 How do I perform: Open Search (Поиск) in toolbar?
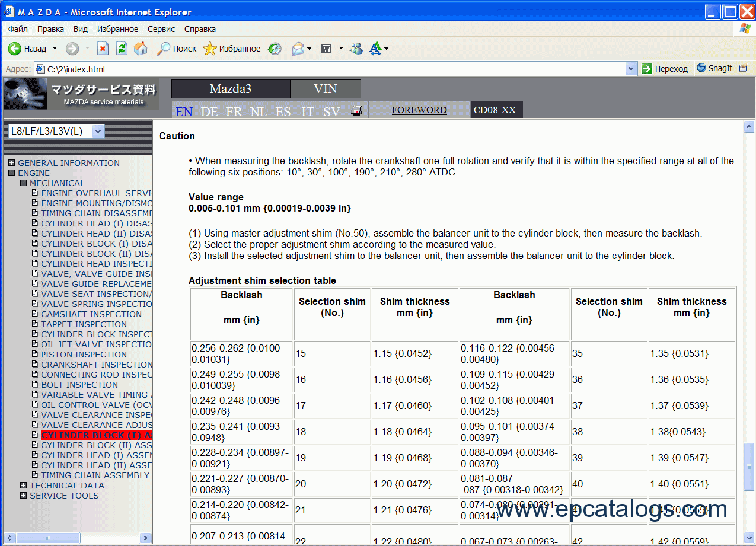(x=176, y=49)
